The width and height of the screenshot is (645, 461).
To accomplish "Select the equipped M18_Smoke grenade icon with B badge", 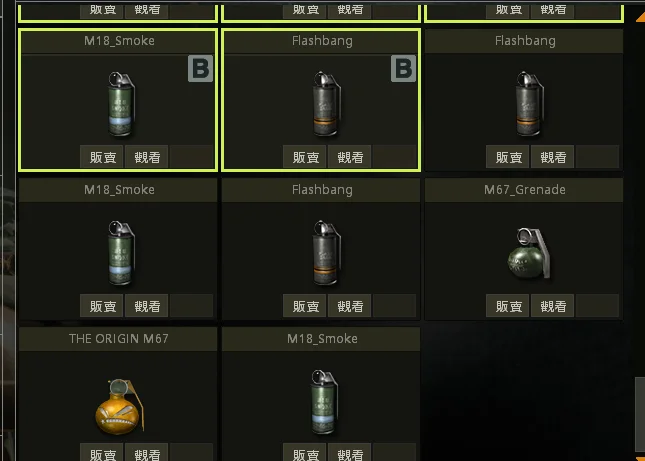I will tap(121, 104).
